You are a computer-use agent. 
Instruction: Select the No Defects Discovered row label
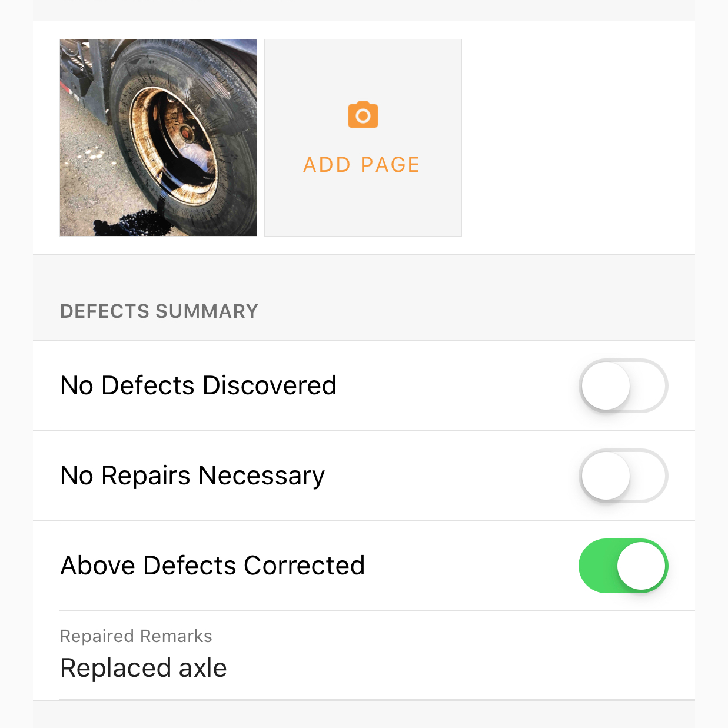[198, 386]
